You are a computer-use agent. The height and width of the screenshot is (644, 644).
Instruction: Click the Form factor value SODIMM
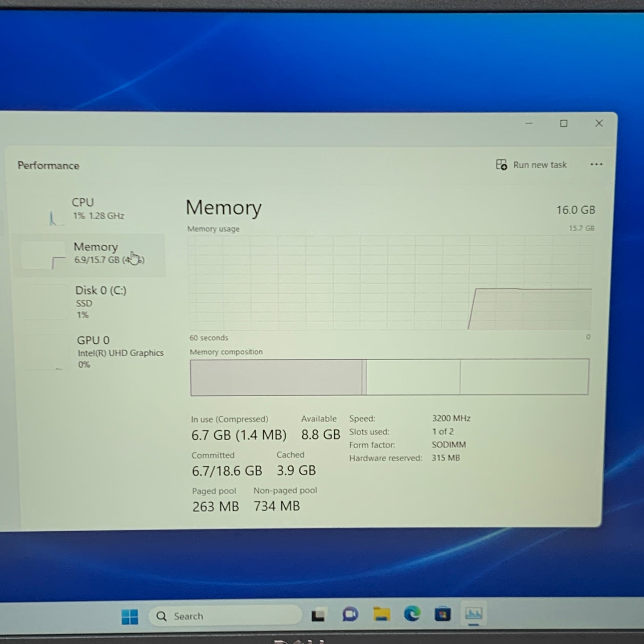point(449,445)
